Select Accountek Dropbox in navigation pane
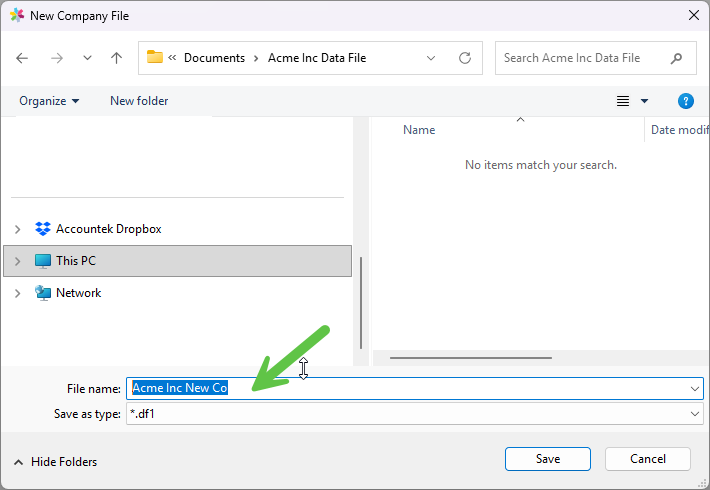The image size is (710, 490). click(x=108, y=229)
